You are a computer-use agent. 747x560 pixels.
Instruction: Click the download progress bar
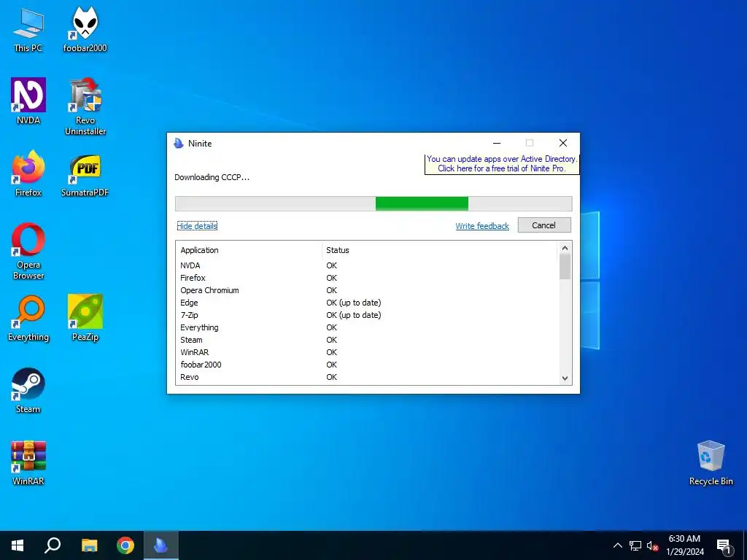click(x=373, y=203)
